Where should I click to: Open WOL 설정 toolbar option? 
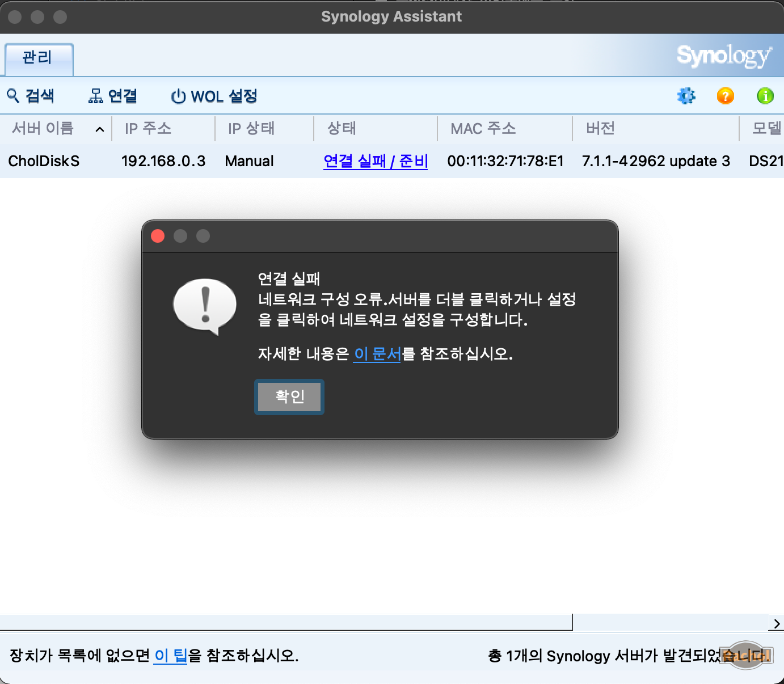coord(214,96)
